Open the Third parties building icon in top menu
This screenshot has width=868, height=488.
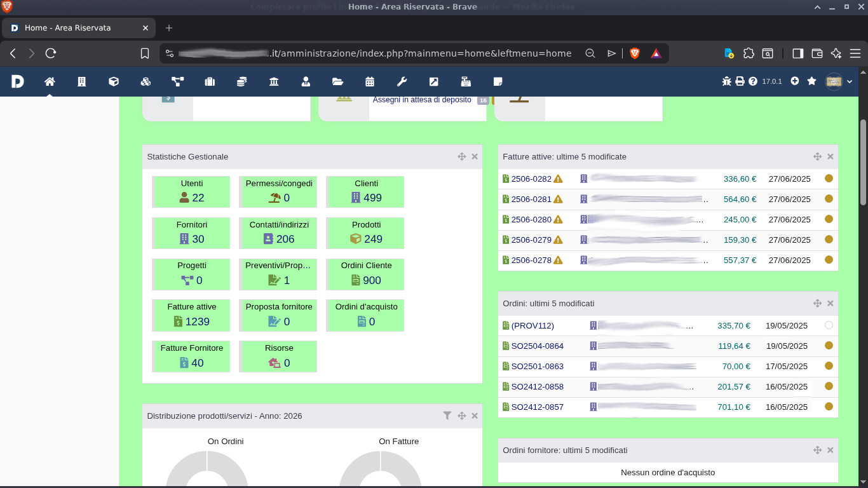[x=81, y=81]
